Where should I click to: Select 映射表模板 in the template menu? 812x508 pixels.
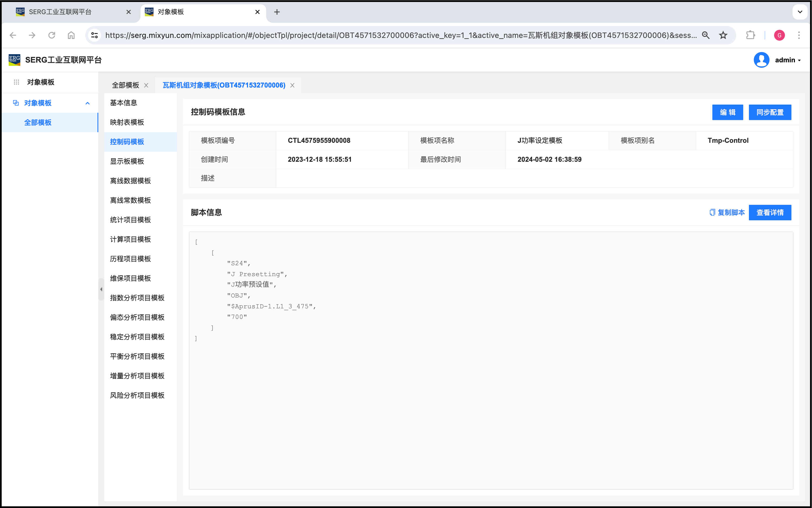(x=127, y=122)
